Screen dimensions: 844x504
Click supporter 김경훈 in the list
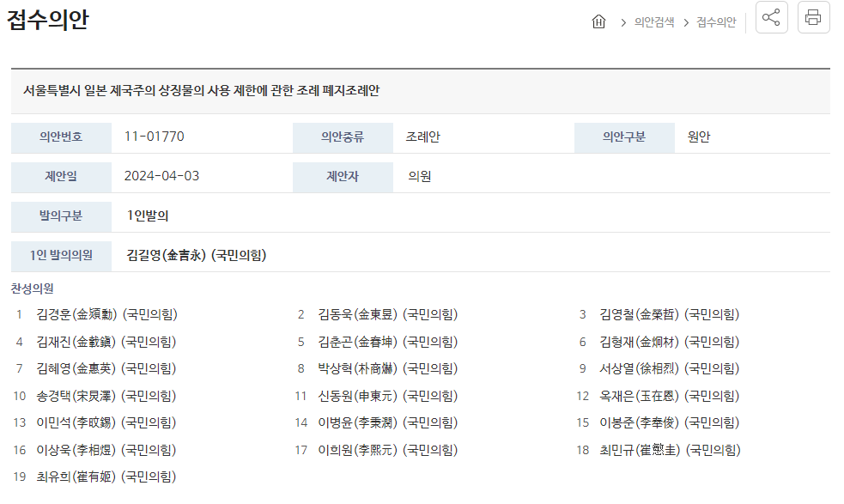[x=106, y=314]
